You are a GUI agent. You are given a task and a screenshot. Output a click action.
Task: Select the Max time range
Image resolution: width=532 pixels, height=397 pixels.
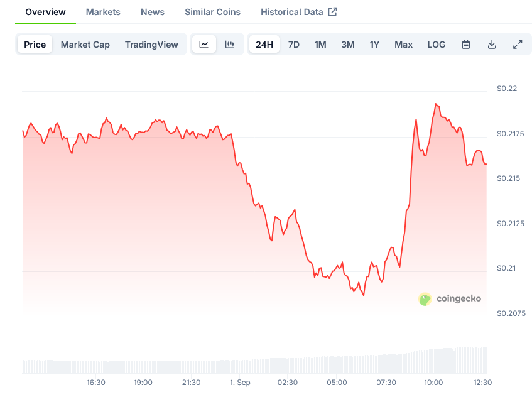(x=403, y=45)
